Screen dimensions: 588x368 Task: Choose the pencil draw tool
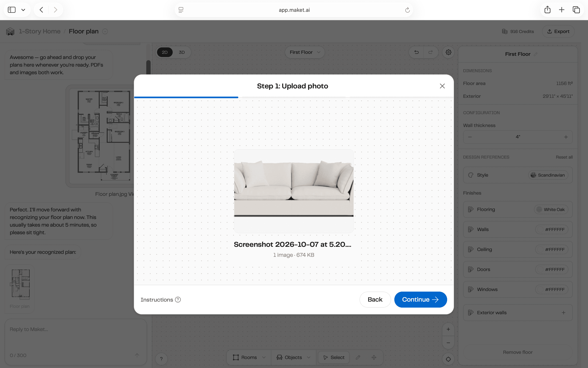point(358,357)
